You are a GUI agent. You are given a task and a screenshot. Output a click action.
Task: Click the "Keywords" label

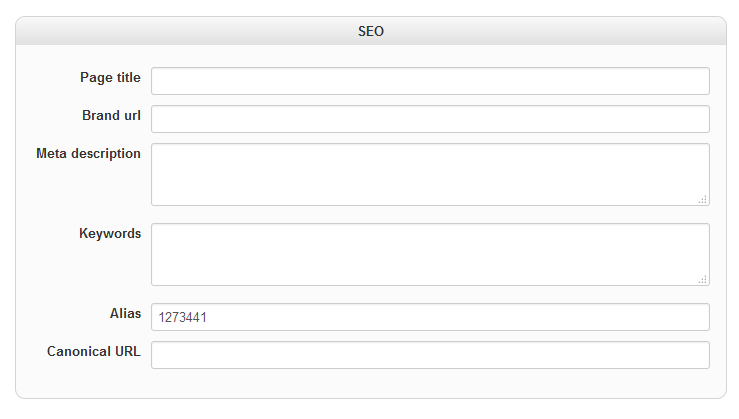110,233
